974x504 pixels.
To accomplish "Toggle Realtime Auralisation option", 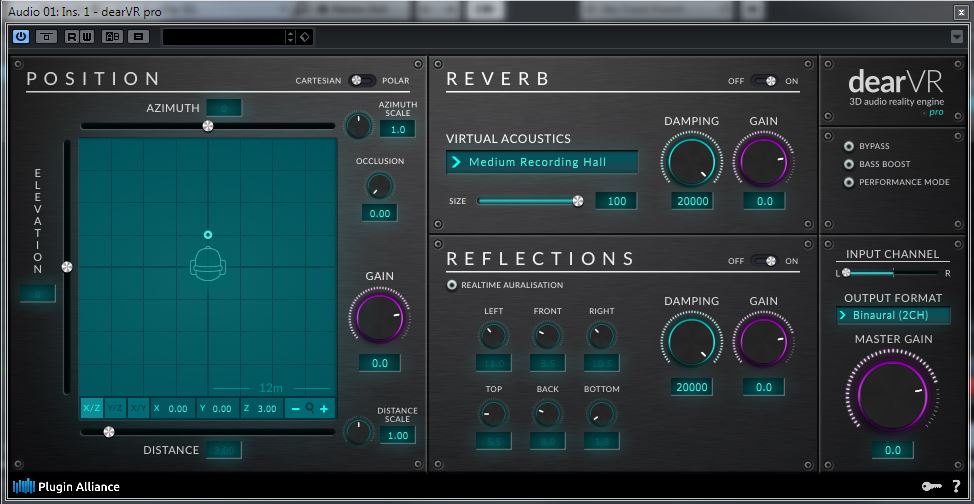I will [452, 285].
